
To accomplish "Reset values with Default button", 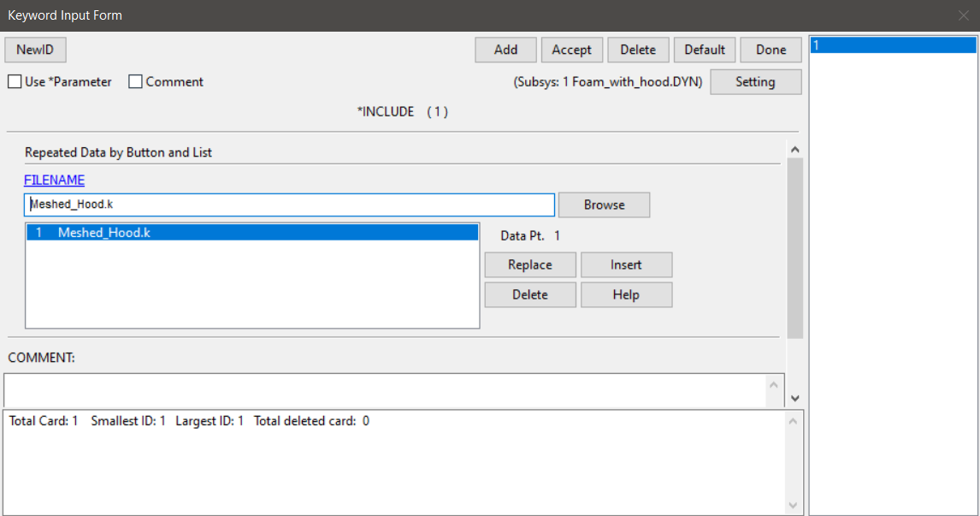I will [705, 50].
